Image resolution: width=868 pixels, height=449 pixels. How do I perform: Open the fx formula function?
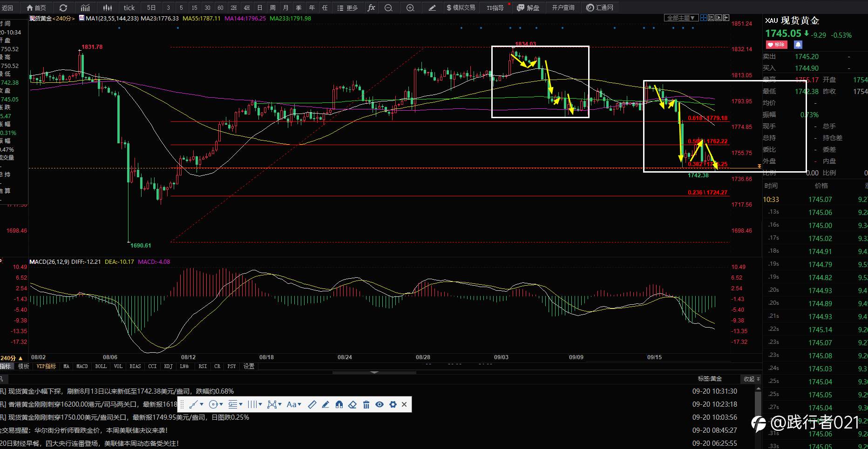coord(371,7)
